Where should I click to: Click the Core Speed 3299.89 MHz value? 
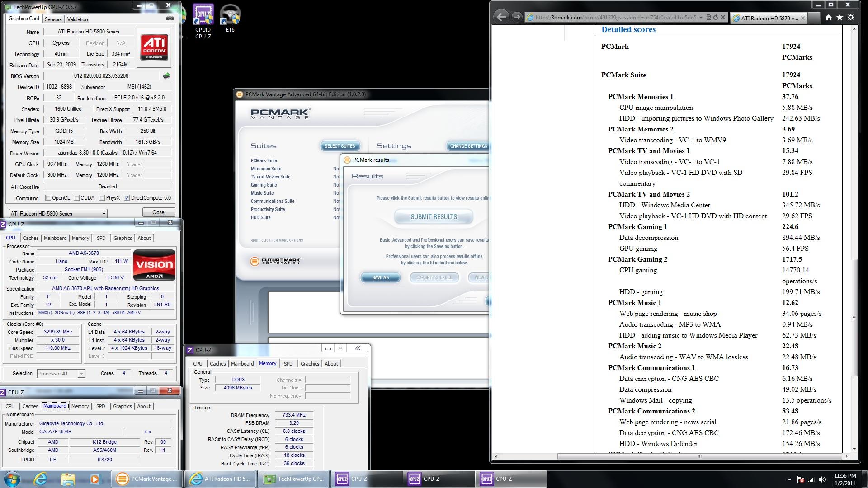click(x=58, y=332)
